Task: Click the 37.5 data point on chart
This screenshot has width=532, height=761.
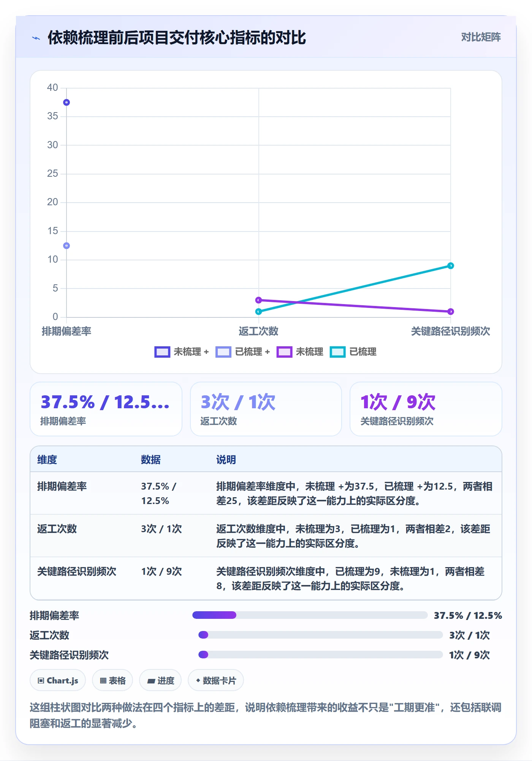Action: [66, 102]
